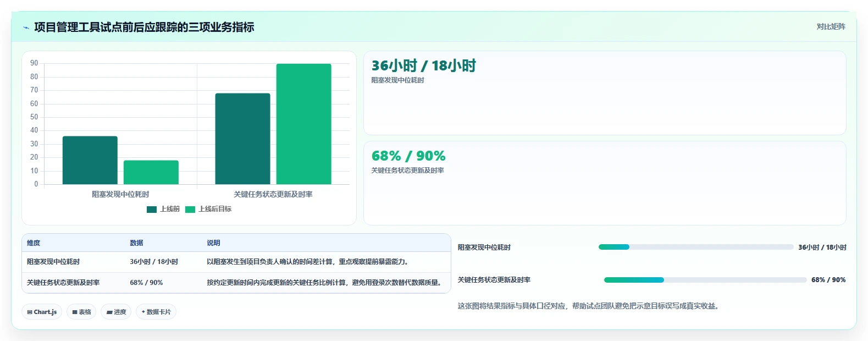Click the title 项目管理工具试点前后应跟踪的三项业务指标
The image size is (868, 341).
(144, 27)
